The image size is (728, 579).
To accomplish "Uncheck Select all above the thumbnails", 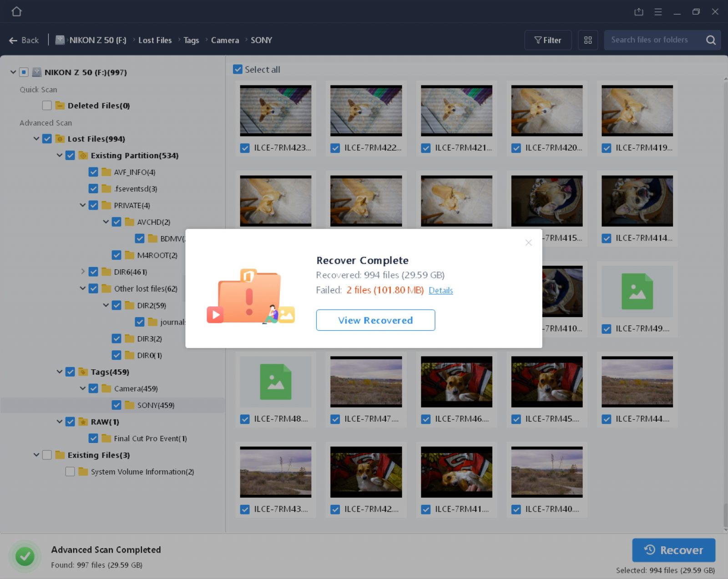I will pyautogui.click(x=238, y=69).
